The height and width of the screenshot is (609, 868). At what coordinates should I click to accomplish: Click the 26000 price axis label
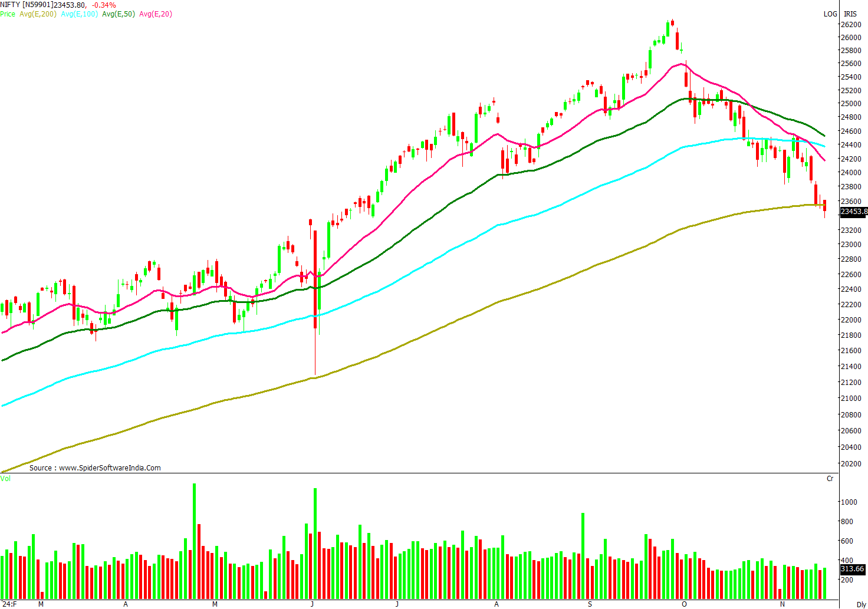click(850, 37)
